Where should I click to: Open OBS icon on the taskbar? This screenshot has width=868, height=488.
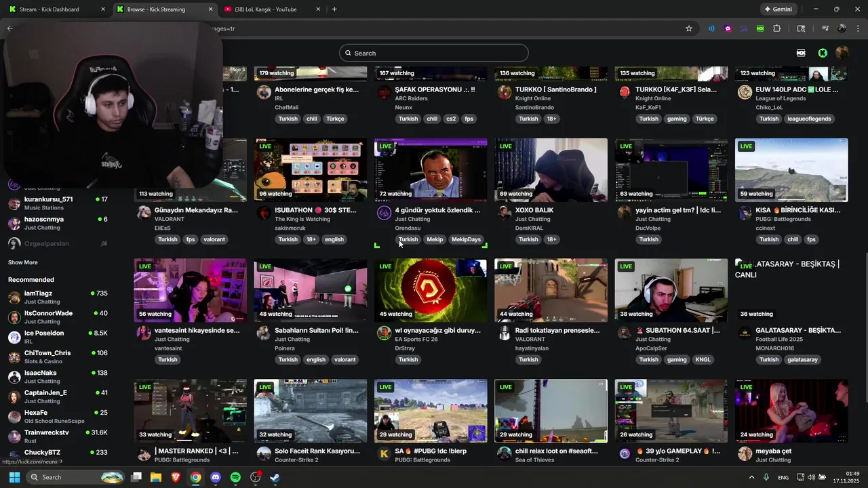pyautogui.click(x=255, y=477)
